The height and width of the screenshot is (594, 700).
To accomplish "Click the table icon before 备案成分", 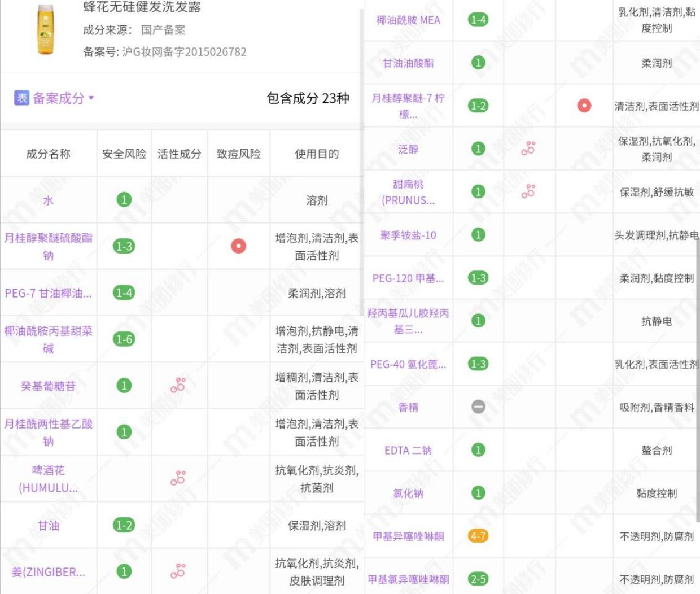I will (21, 99).
